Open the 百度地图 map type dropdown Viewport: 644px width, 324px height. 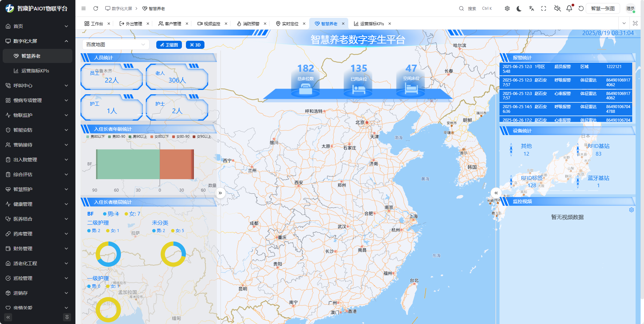[x=116, y=44]
